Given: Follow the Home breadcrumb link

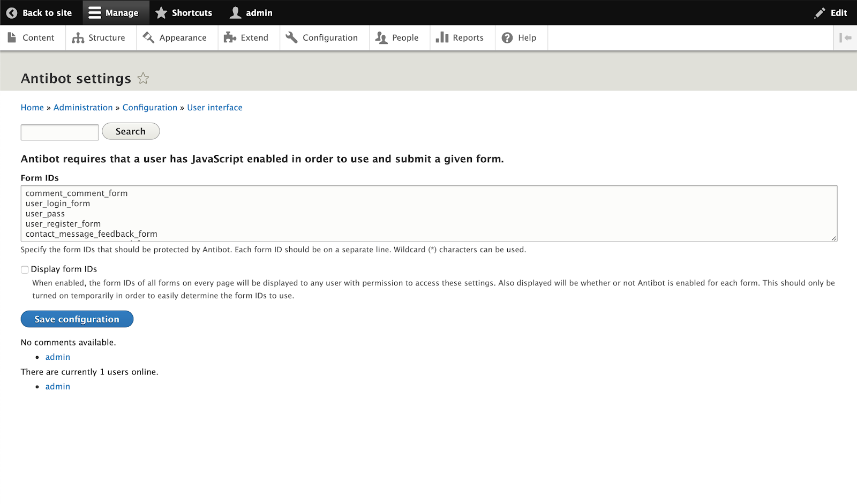Looking at the screenshot, I should click(x=32, y=108).
